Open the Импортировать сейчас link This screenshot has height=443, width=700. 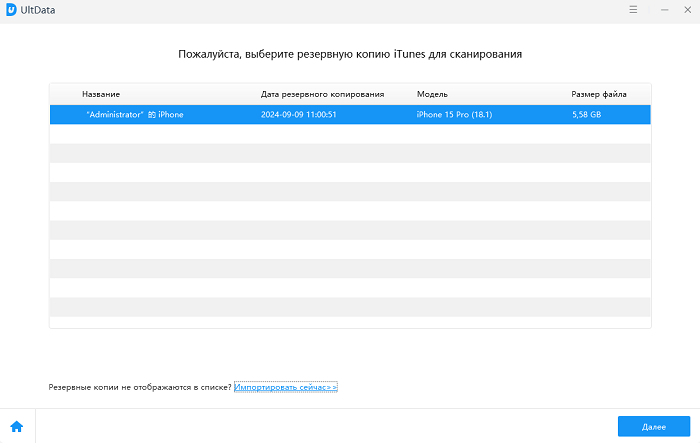(x=285, y=386)
